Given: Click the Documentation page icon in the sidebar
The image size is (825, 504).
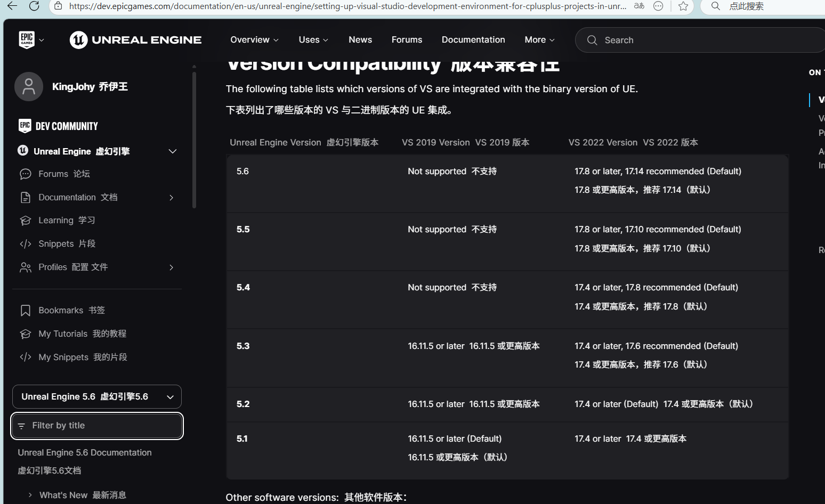Looking at the screenshot, I should (25, 198).
